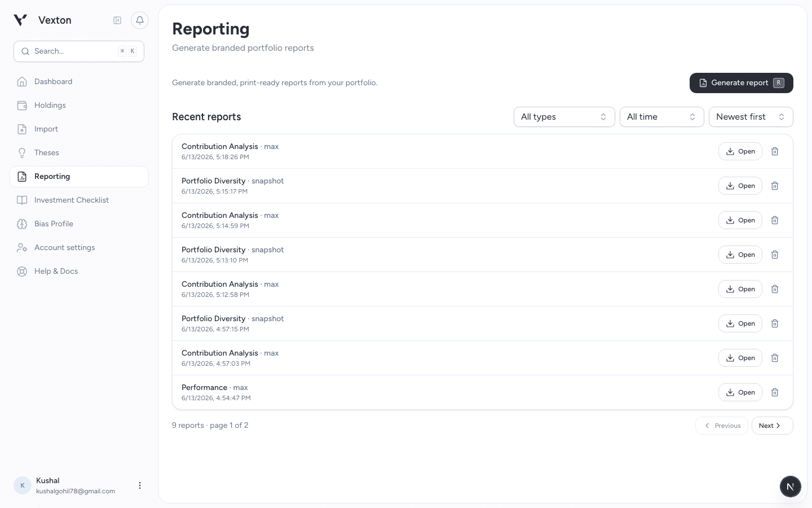
Task: Open the 4:57:15 PM Portfolio Diversity report
Action: click(x=740, y=323)
